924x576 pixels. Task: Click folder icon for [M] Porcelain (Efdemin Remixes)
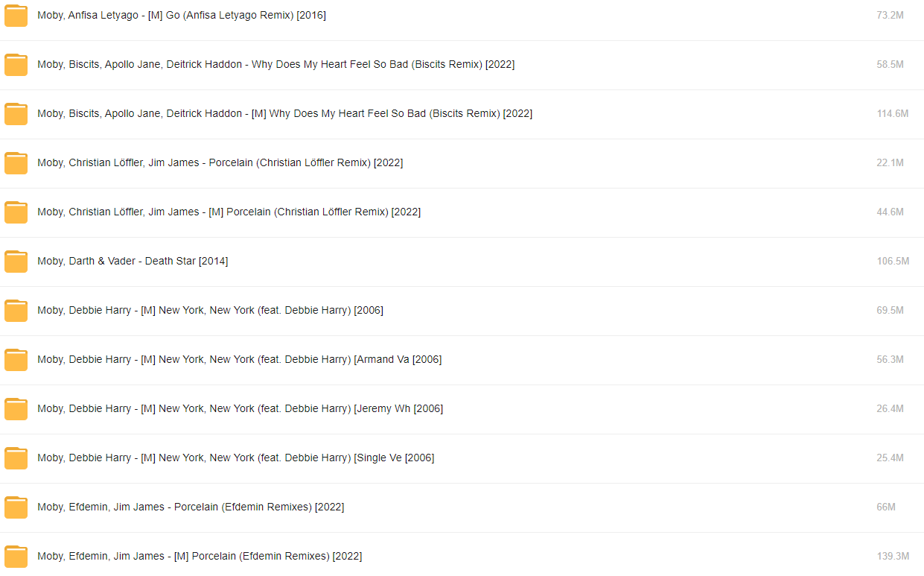pyautogui.click(x=16, y=557)
